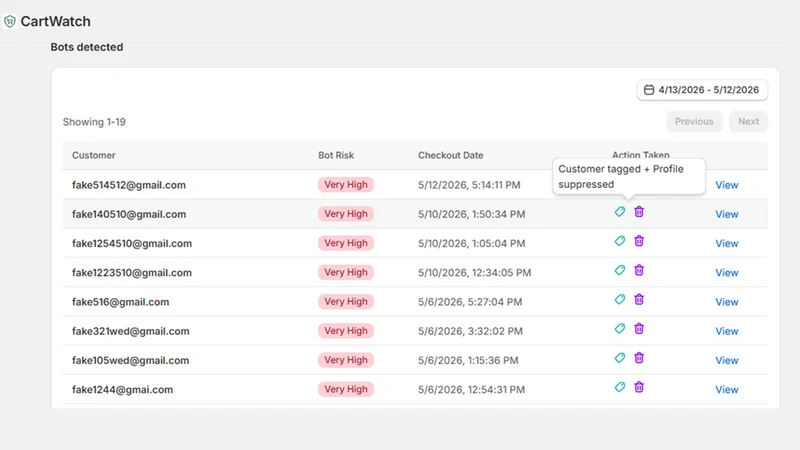Click the CartWatch app title text
Screen dimensions: 800x450
click(56, 21)
